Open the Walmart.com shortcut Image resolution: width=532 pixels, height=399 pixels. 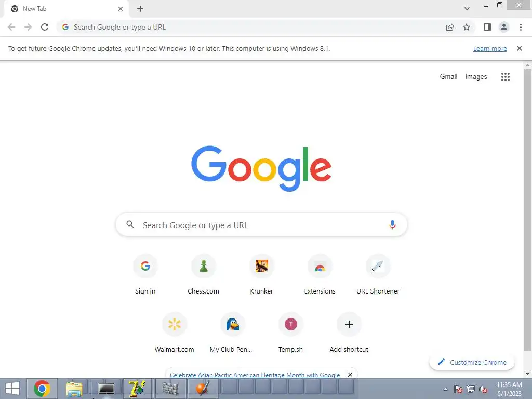(175, 333)
